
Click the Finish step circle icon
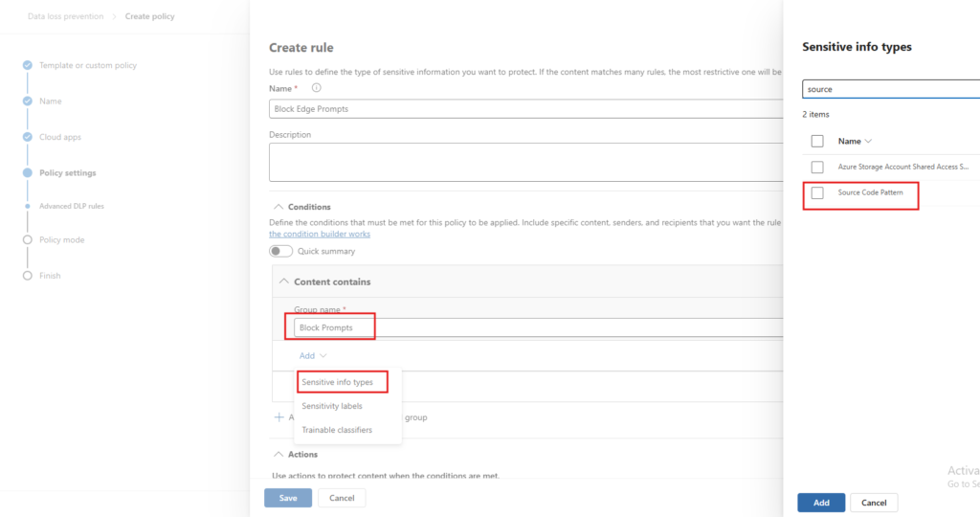coord(28,276)
